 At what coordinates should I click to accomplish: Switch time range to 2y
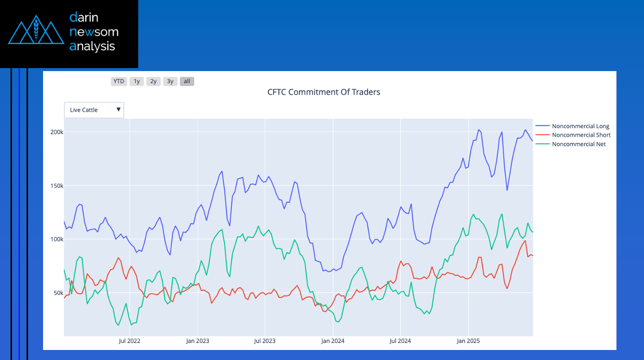pyautogui.click(x=153, y=81)
